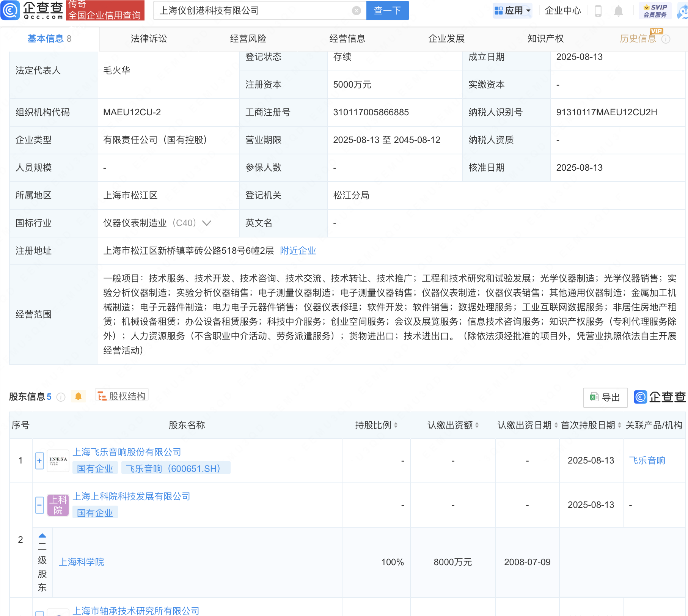The image size is (688, 616).
Task: Open the mobile phone app icon
Action: [x=598, y=11]
